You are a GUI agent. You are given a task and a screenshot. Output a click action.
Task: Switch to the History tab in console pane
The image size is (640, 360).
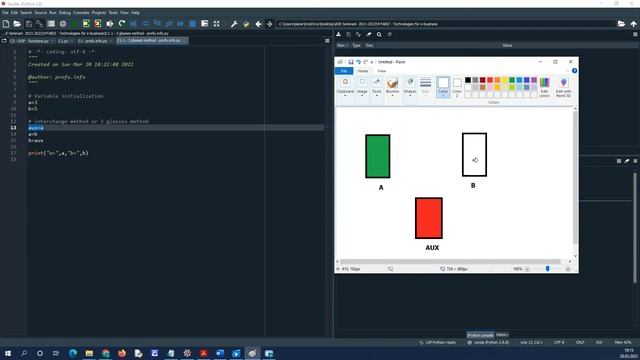tap(502, 335)
